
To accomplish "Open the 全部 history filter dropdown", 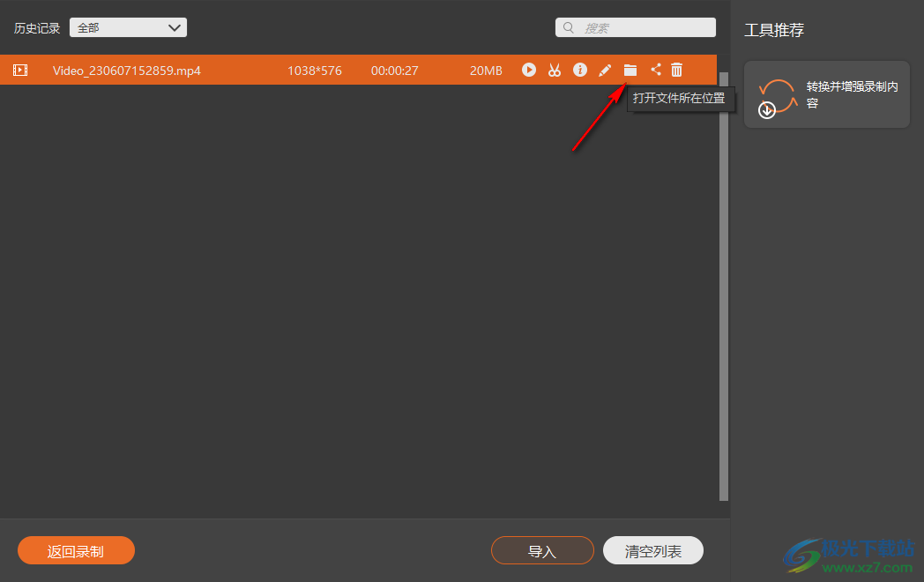I will (128, 27).
